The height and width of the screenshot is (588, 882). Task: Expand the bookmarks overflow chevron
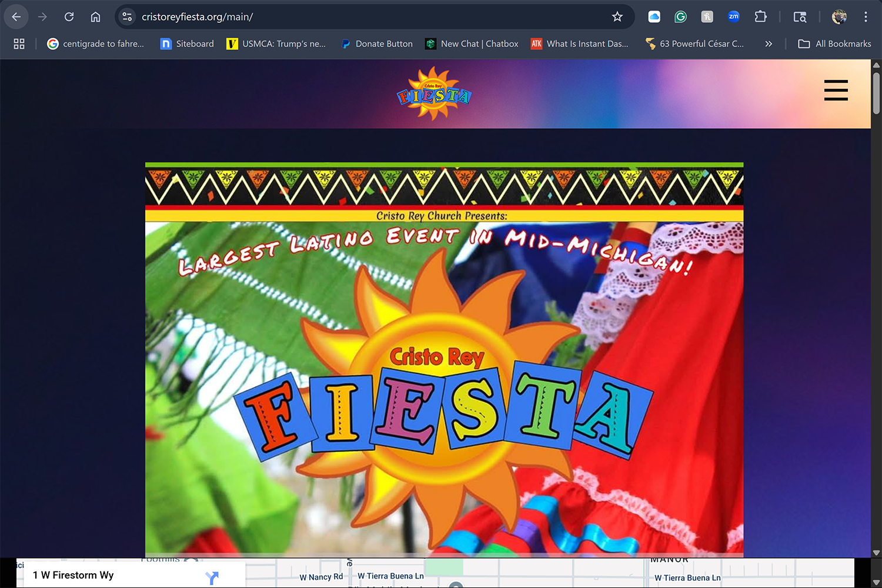pyautogui.click(x=769, y=44)
